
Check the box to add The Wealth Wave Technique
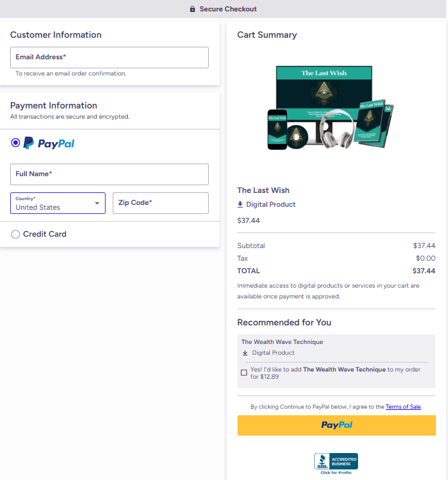[x=243, y=372]
